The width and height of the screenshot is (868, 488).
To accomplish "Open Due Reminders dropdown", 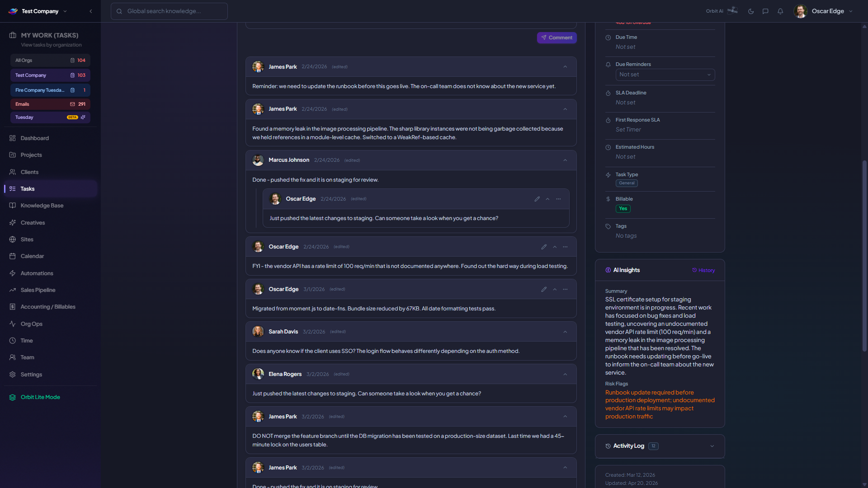I will pos(665,75).
